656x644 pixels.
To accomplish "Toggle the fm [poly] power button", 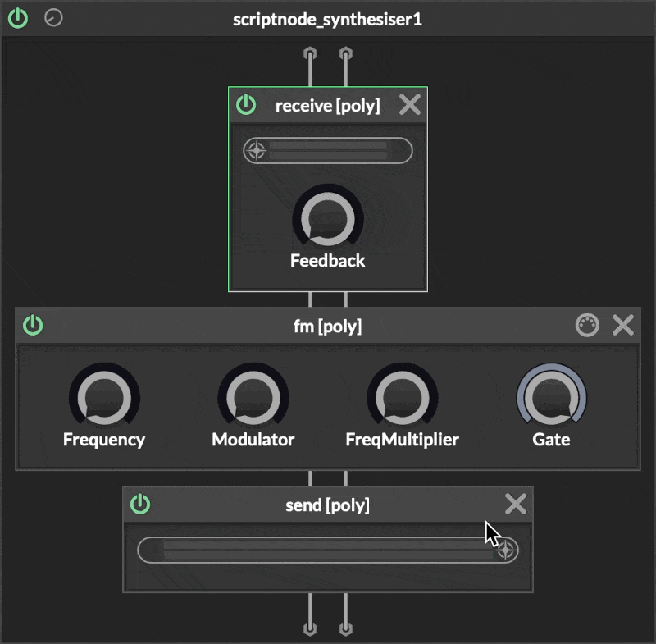I will [33, 326].
